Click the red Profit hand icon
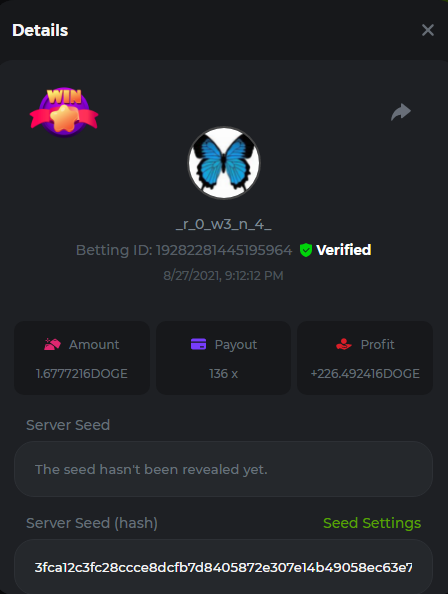This screenshot has width=448, height=594. [344, 344]
